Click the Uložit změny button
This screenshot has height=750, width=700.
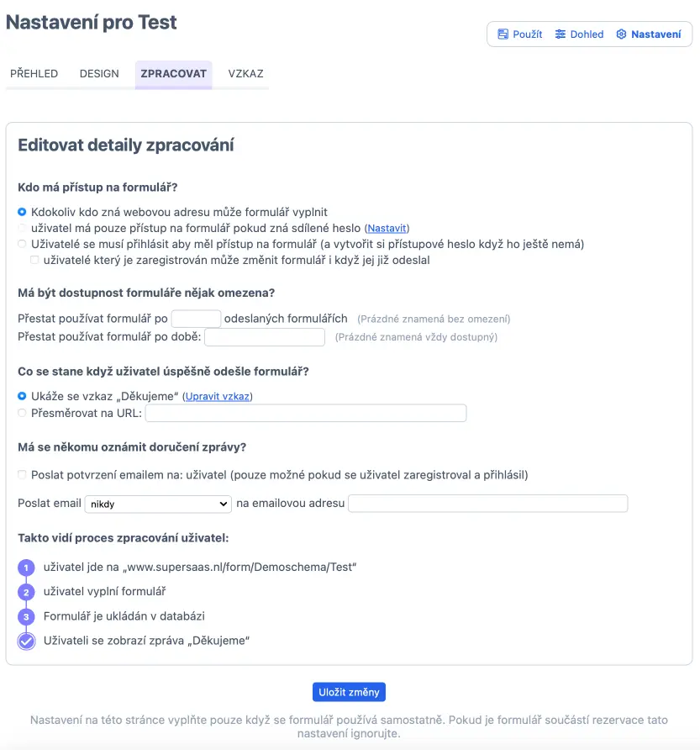pos(349,692)
